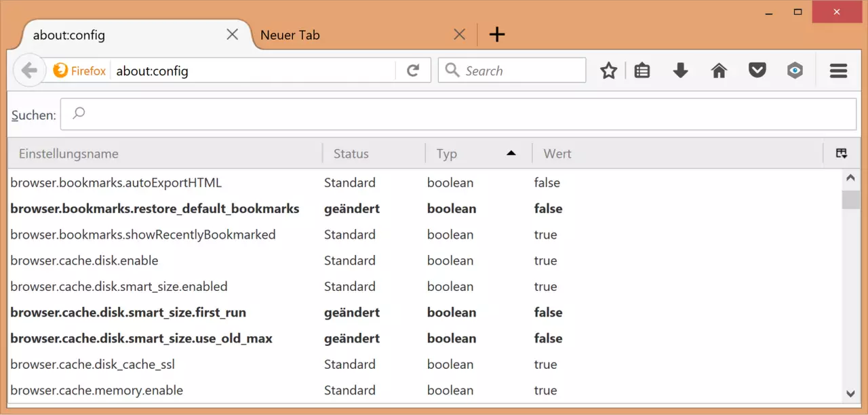The image size is (868, 415).
Task: Sort by the Einstellungsname column header
Action: (x=163, y=154)
